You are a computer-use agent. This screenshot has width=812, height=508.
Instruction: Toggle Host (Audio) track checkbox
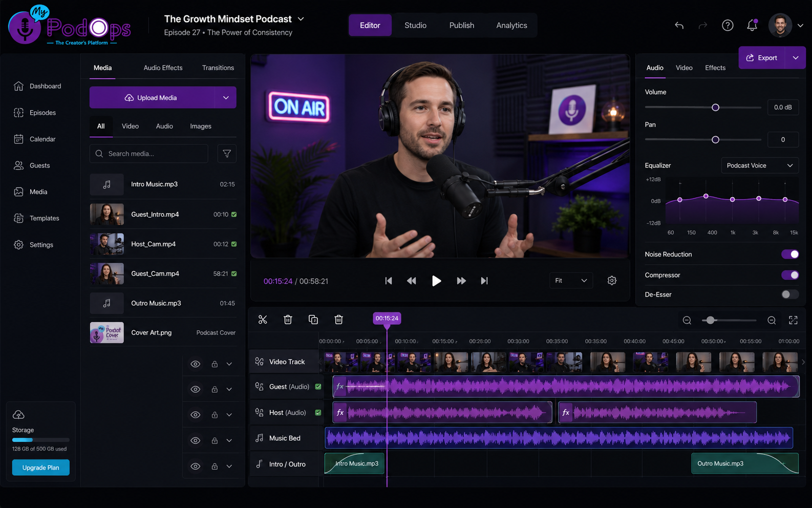tap(318, 412)
